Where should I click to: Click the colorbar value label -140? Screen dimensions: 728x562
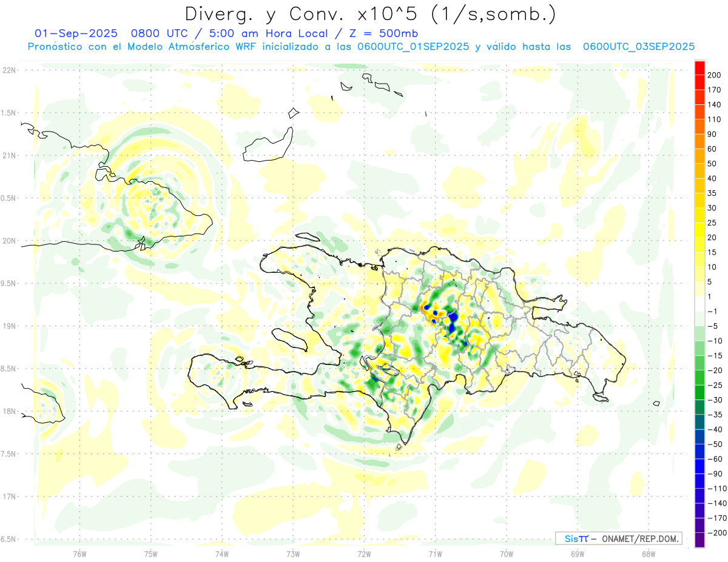716,504
